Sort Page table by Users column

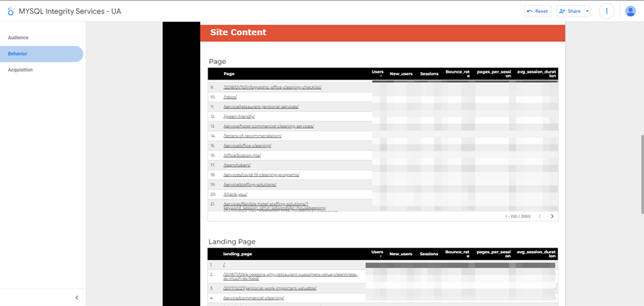(377, 72)
